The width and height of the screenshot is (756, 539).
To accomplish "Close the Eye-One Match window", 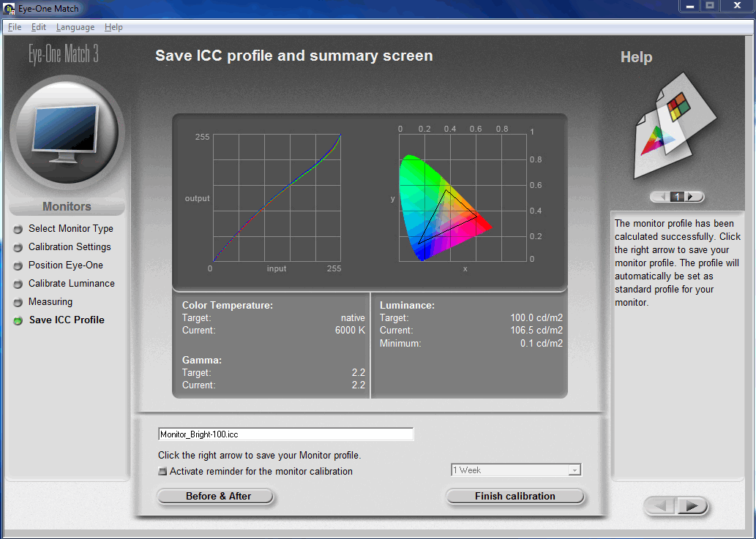I will click(x=737, y=6).
